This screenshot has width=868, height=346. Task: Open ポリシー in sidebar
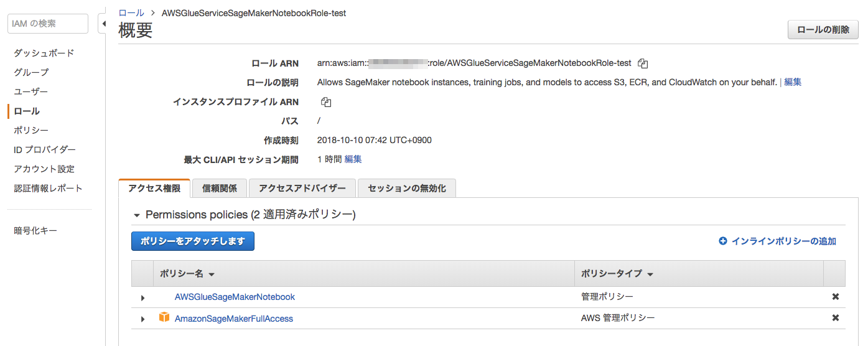31,130
